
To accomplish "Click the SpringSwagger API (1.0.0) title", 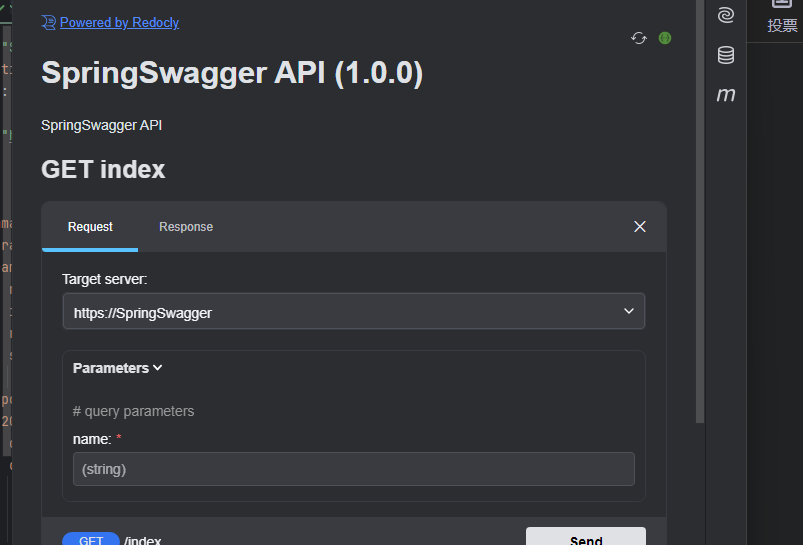I will (x=232, y=73).
